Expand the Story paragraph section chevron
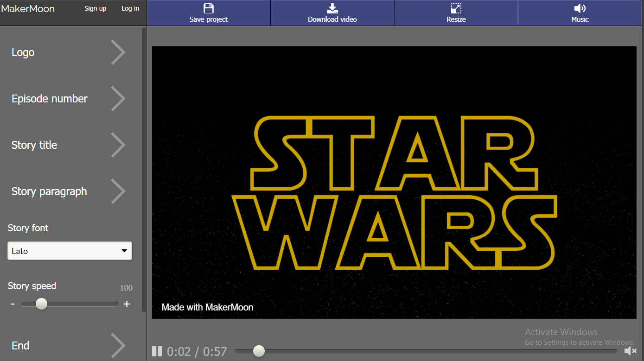 pos(118,191)
